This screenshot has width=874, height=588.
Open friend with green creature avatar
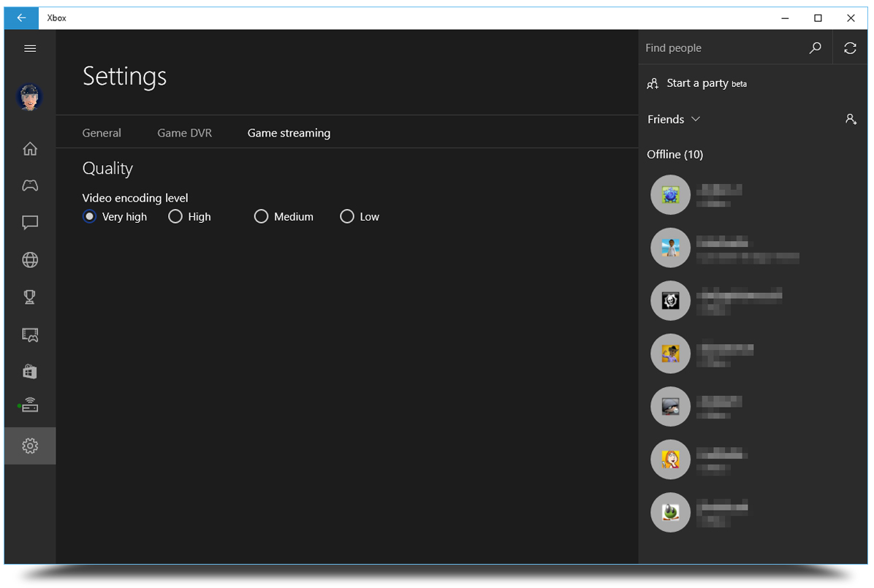(x=671, y=513)
